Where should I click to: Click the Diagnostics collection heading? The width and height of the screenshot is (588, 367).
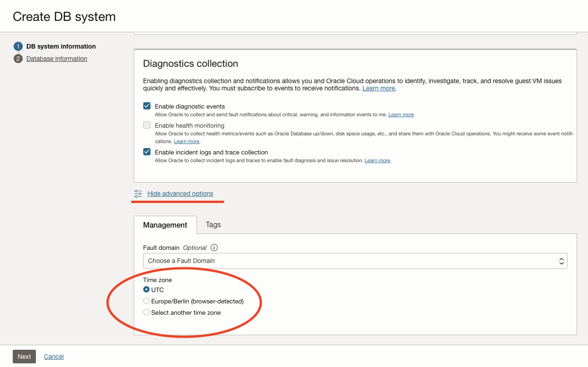point(191,64)
